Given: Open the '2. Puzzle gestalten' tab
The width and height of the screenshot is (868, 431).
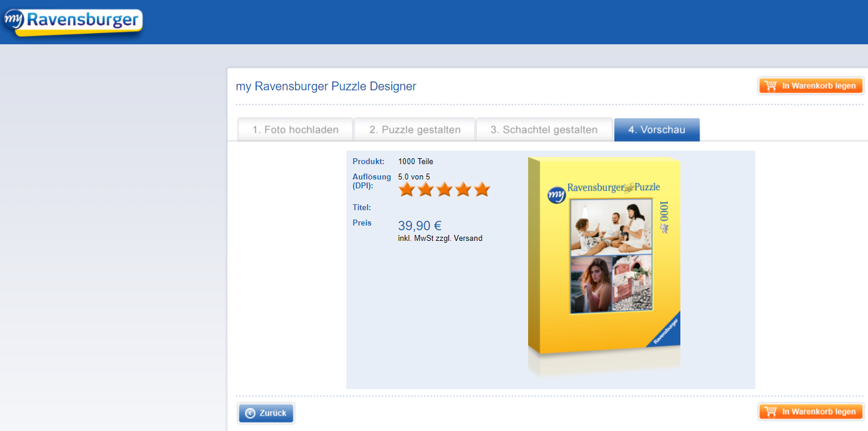Looking at the screenshot, I should click(x=415, y=130).
